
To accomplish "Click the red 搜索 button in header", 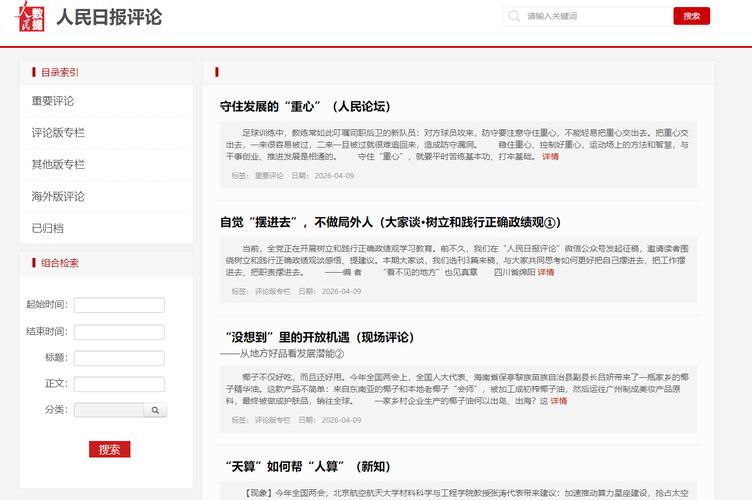I will (x=692, y=16).
